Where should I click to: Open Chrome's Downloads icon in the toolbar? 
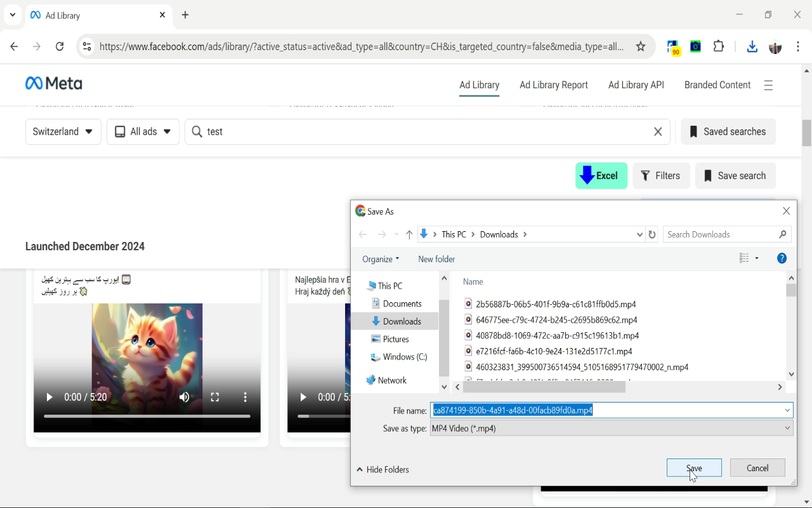click(752, 46)
